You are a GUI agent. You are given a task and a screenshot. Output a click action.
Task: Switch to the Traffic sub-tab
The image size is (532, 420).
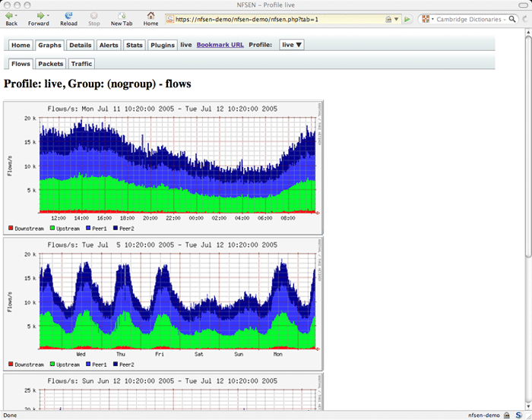pyautogui.click(x=81, y=64)
